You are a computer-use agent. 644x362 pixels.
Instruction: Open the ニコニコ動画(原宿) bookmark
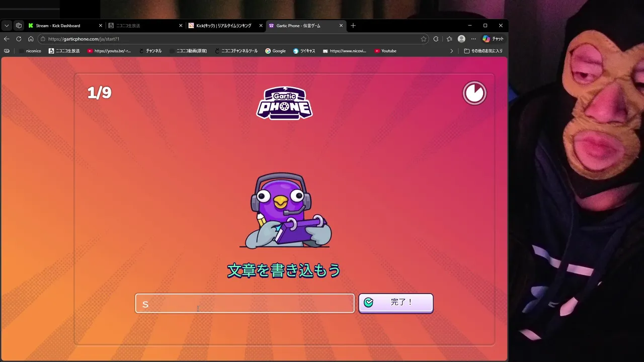(188, 51)
